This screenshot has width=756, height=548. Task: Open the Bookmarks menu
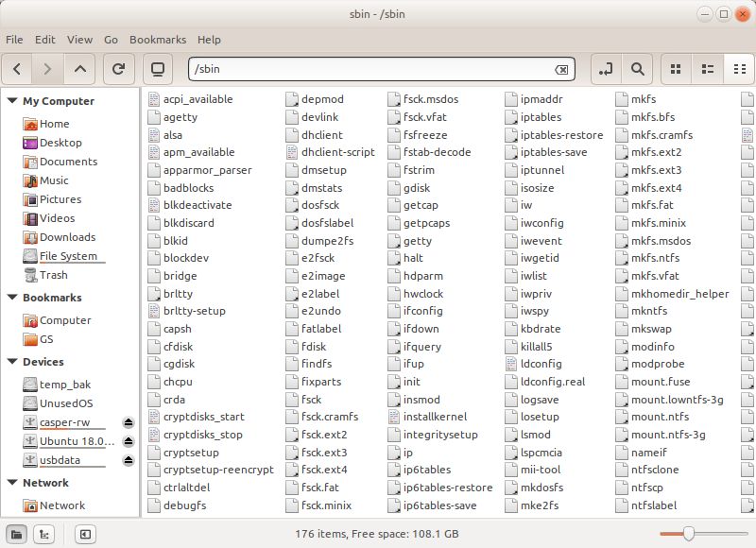[158, 39]
